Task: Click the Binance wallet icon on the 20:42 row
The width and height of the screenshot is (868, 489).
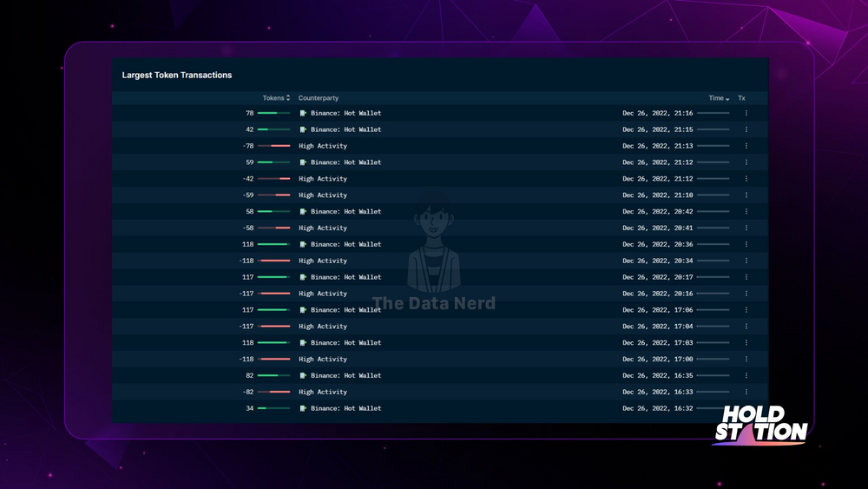Action: click(x=303, y=212)
